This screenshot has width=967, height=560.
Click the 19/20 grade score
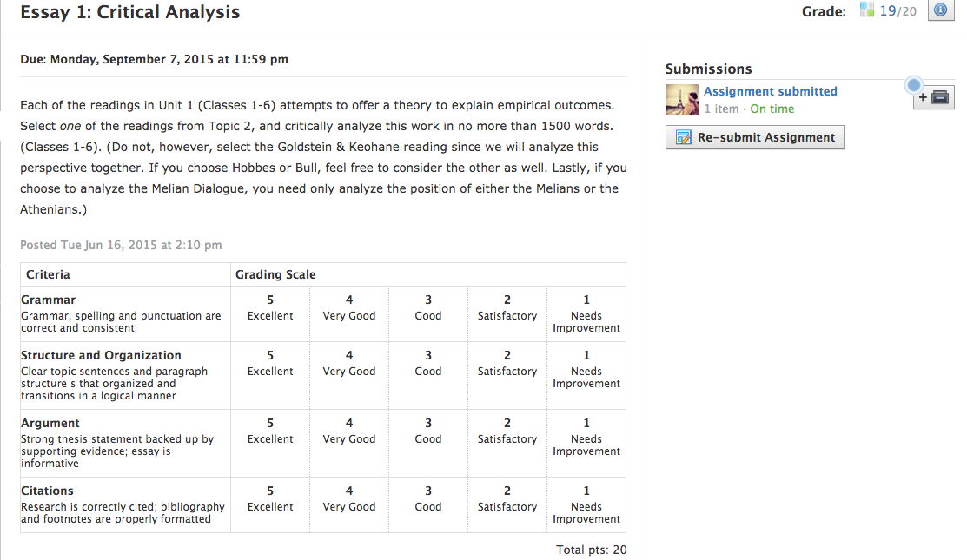[897, 11]
